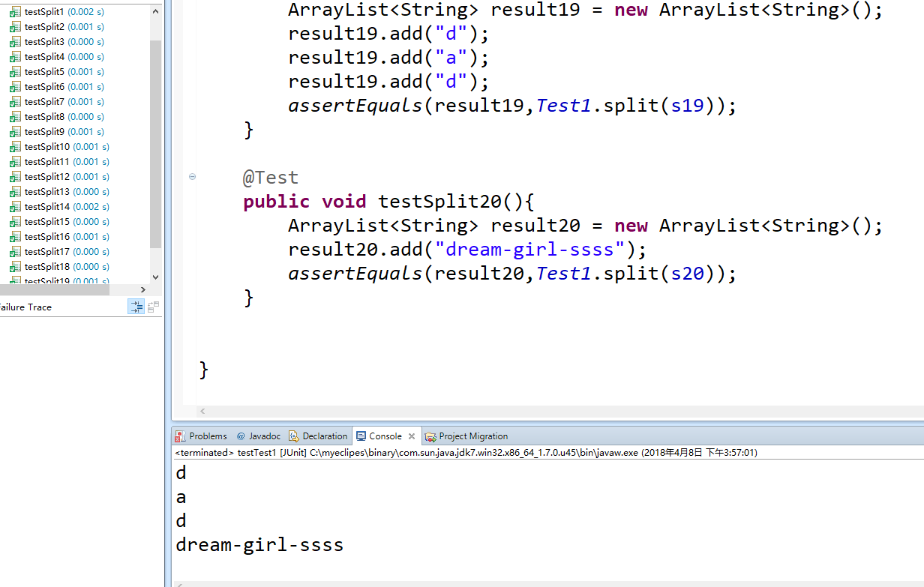
Task: Click the Declaration tab icon
Action: point(295,436)
